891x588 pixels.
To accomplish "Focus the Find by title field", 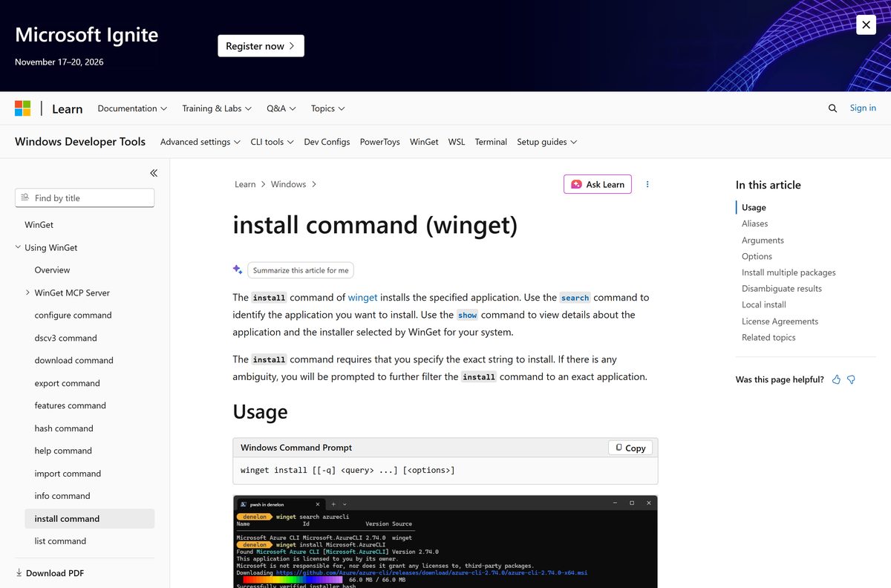I will (85, 197).
